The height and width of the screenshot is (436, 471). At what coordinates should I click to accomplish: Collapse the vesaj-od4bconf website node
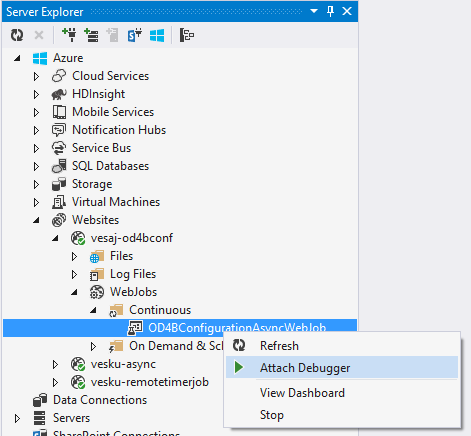click(55, 238)
